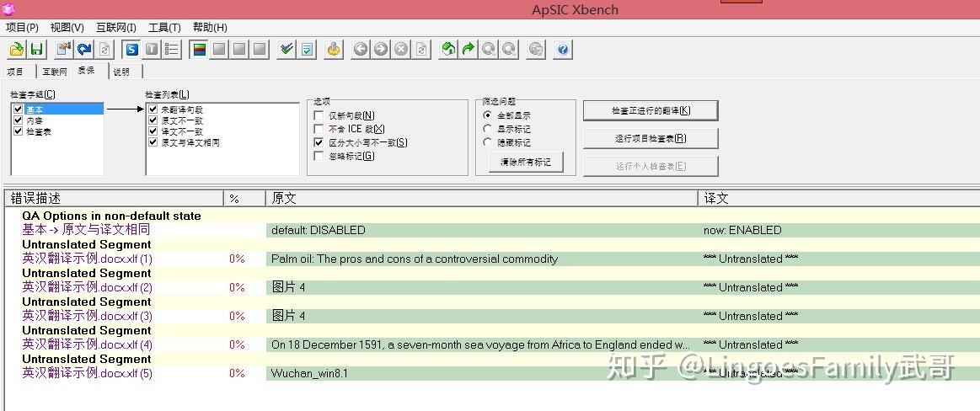Toggle the 检查表 check group checkbox
Screen dimensions: 980x411
18,131
